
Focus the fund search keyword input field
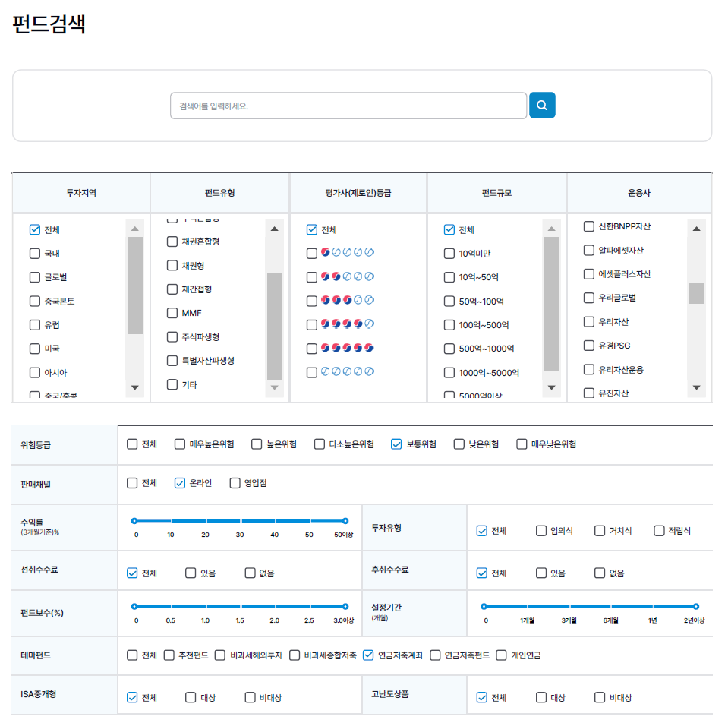pos(348,106)
